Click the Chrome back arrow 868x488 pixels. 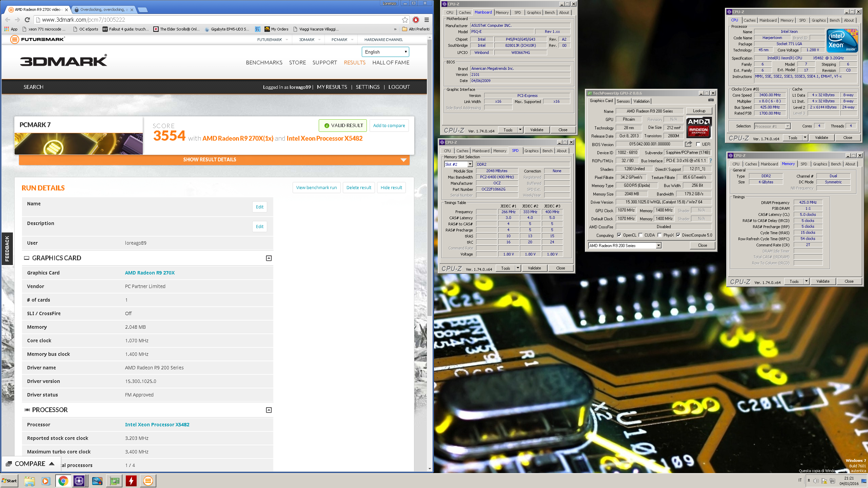click(x=7, y=20)
